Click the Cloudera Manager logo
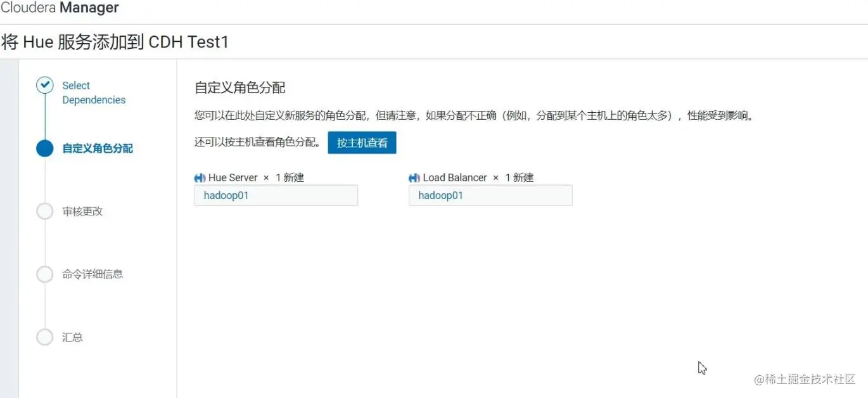 click(x=60, y=8)
